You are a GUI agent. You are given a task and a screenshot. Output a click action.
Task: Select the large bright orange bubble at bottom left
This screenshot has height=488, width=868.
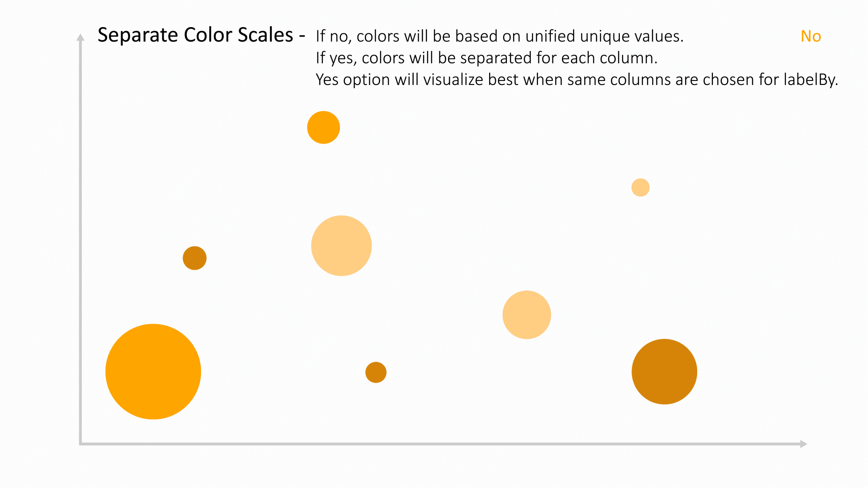[x=153, y=371]
